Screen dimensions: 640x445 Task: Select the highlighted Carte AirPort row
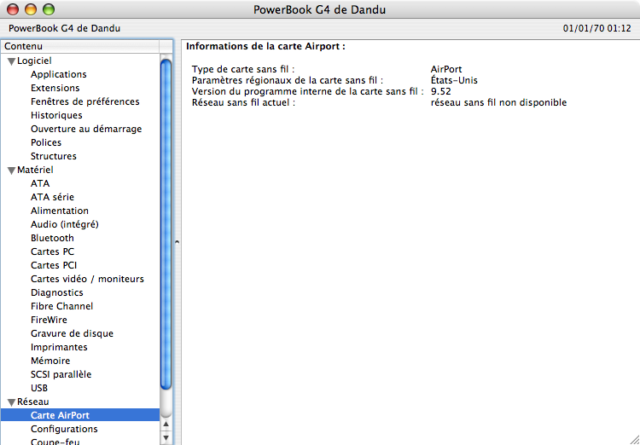(80, 415)
